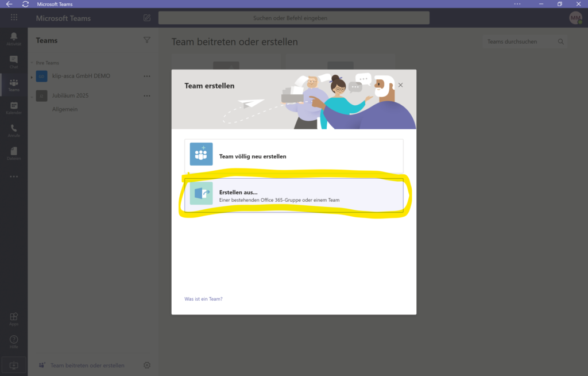Screen dimensions: 588x376
Task: Click Team beitreten oder erstellen at bottom
Action: [x=82, y=365]
